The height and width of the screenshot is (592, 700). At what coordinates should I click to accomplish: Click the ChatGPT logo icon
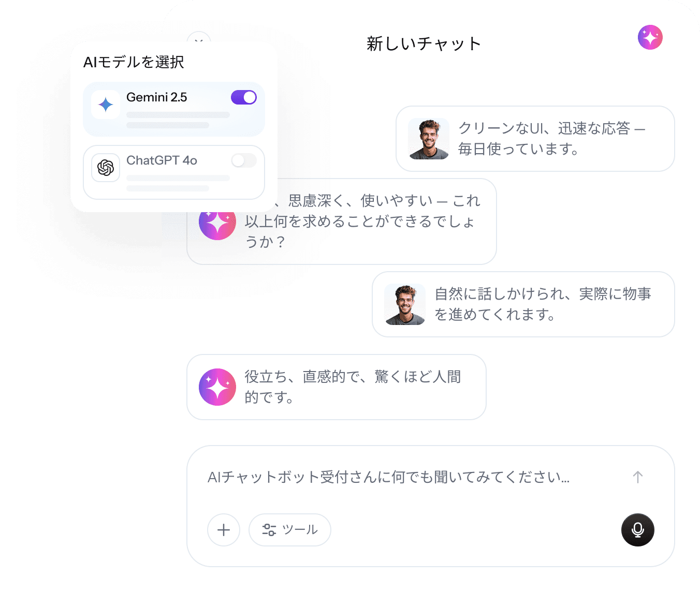point(106,167)
